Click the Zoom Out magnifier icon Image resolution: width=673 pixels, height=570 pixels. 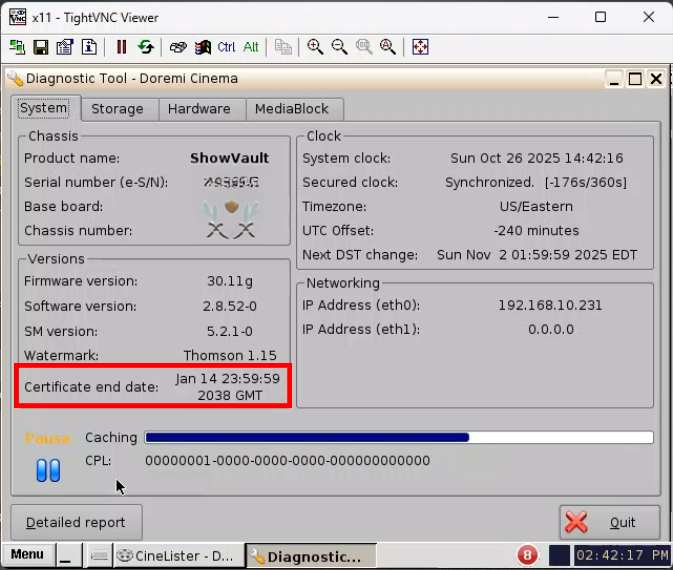pos(339,47)
